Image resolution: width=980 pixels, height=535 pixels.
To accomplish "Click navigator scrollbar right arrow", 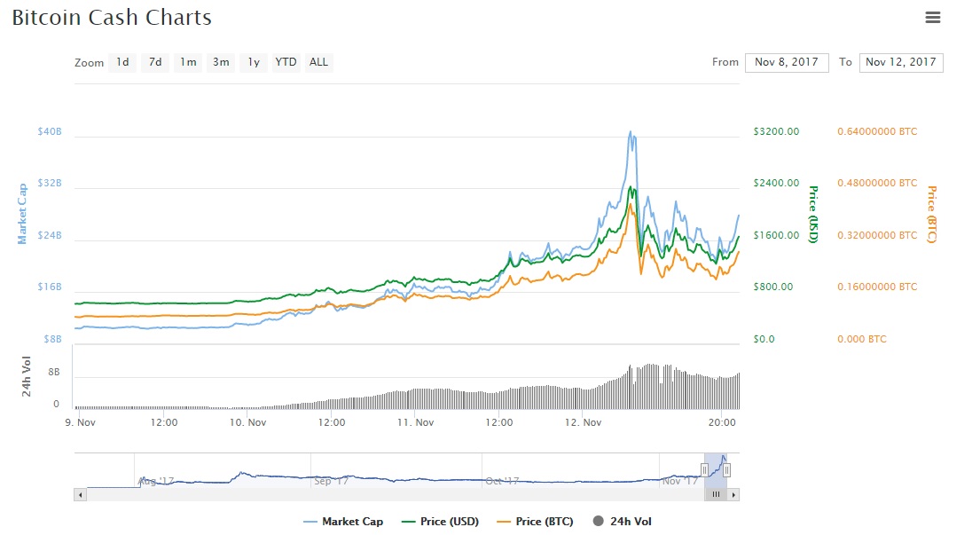I will (x=733, y=494).
